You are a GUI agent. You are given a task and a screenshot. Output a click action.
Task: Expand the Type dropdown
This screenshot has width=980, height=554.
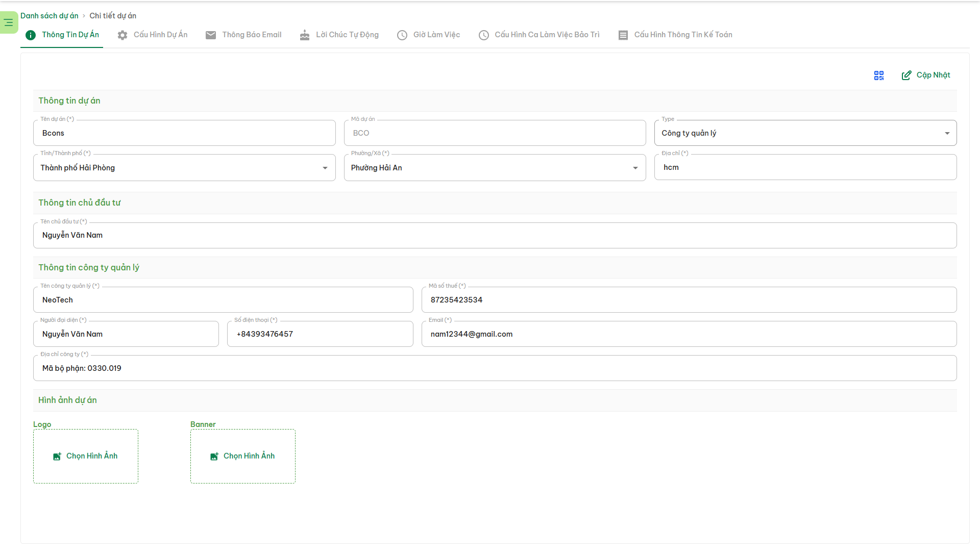click(947, 133)
